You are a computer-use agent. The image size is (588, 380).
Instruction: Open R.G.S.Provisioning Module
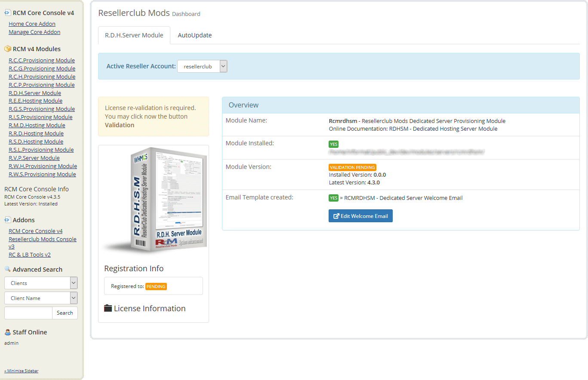tap(42, 109)
